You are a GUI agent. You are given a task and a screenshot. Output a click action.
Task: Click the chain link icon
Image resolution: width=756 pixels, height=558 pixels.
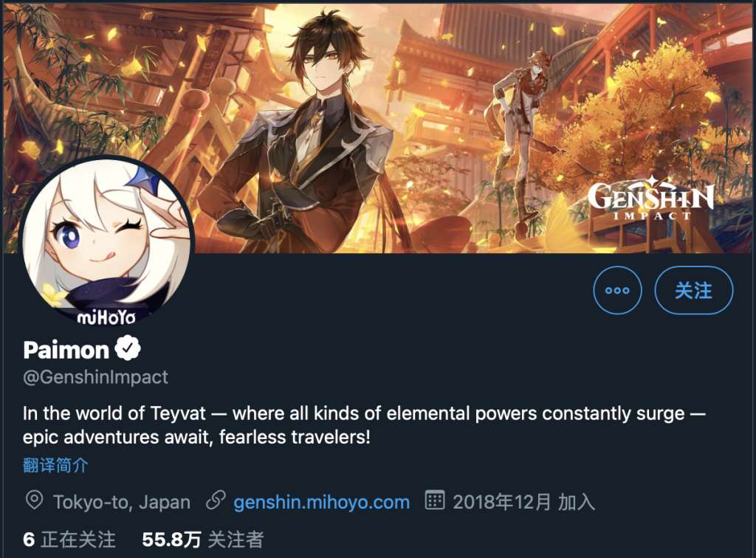click(x=216, y=500)
